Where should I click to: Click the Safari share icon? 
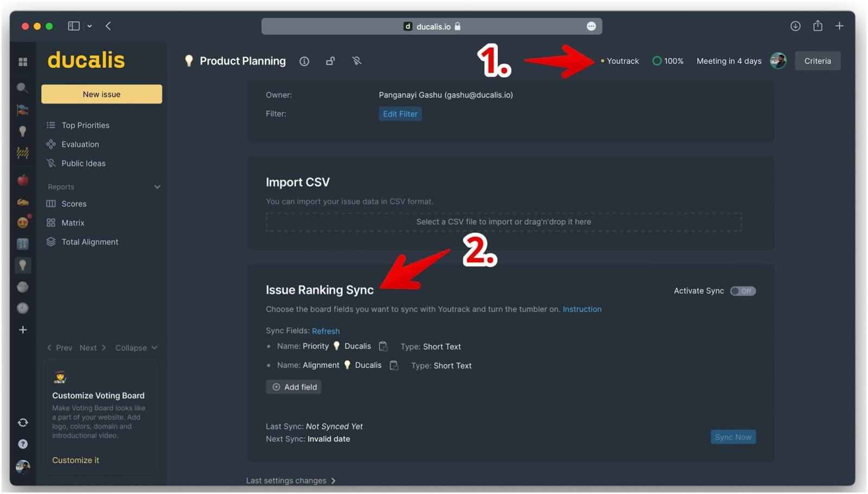click(x=818, y=26)
